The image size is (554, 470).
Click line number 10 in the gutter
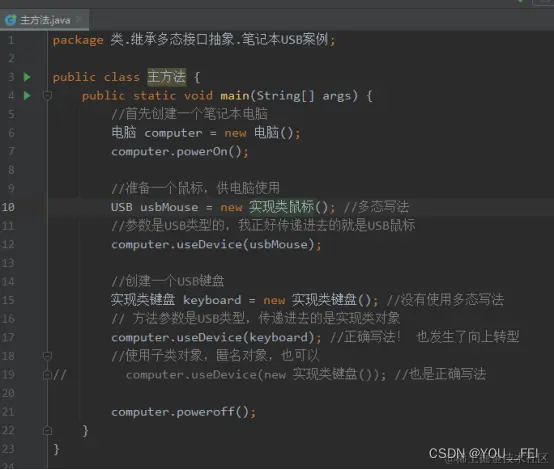(x=8, y=207)
